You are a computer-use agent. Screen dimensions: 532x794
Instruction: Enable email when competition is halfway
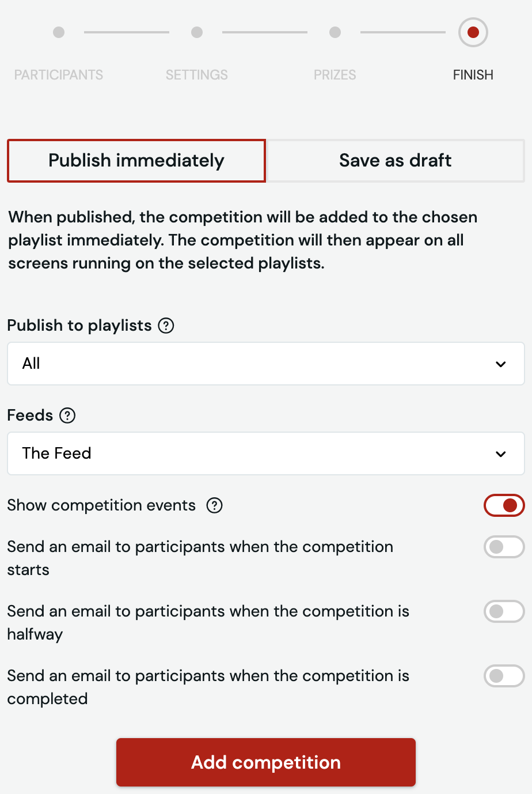504,611
